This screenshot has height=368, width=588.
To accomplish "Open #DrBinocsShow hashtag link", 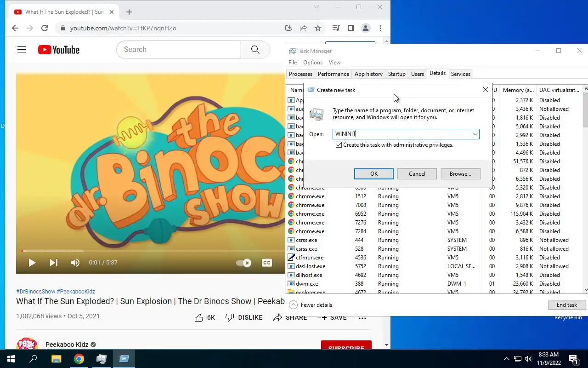I will 36,292.
